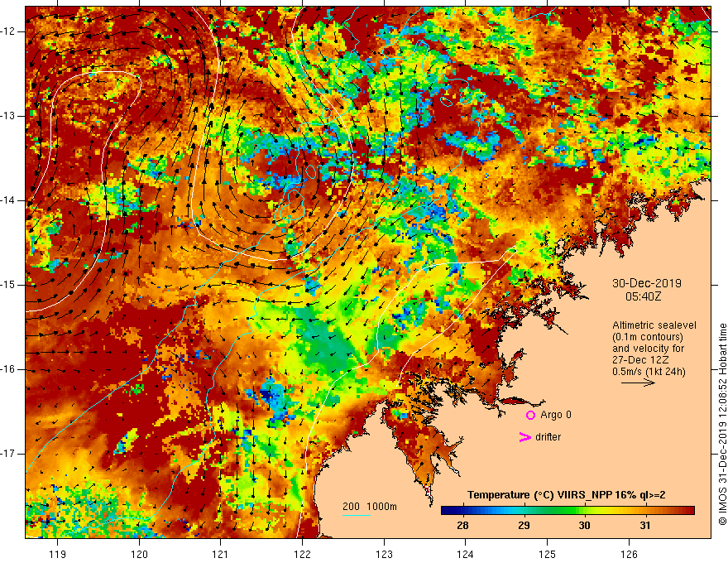The image size is (728, 563).
Task: Click the longitude axis label '126'
Action: (629, 554)
